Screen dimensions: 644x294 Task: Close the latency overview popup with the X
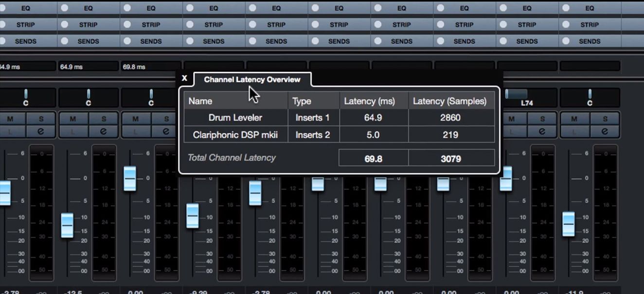184,78
